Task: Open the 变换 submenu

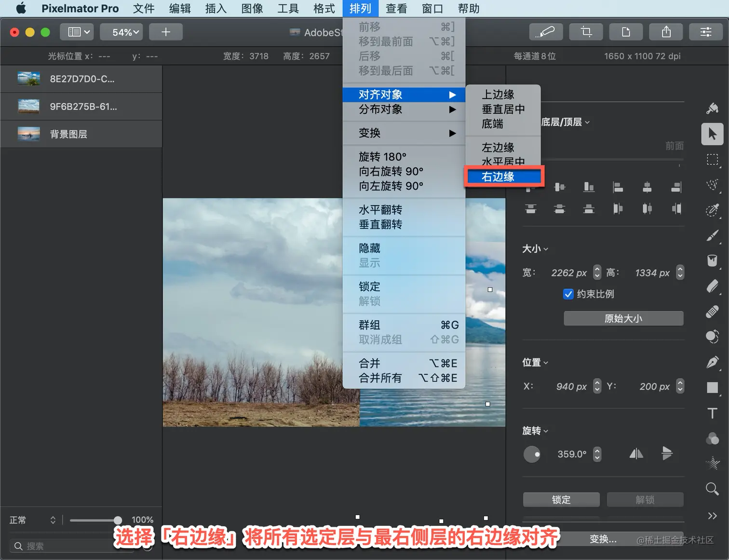Action: (x=404, y=133)
